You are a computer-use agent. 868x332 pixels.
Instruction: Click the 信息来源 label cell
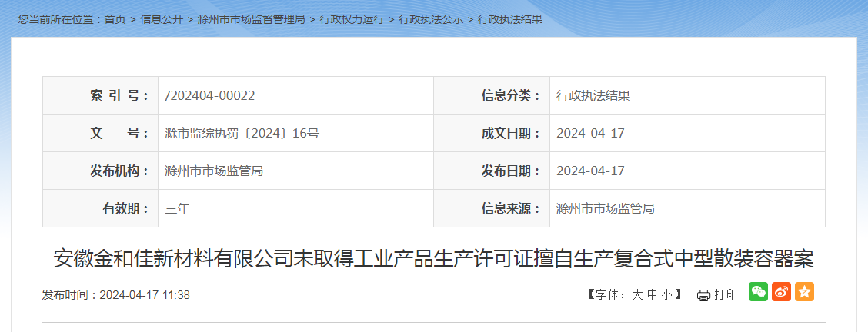click(x=492, y=208)
